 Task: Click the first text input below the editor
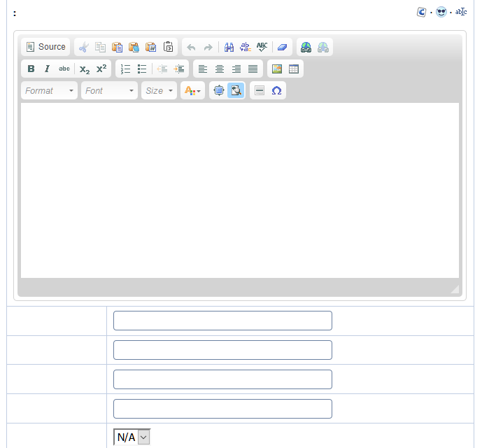[x=222, y=321]
